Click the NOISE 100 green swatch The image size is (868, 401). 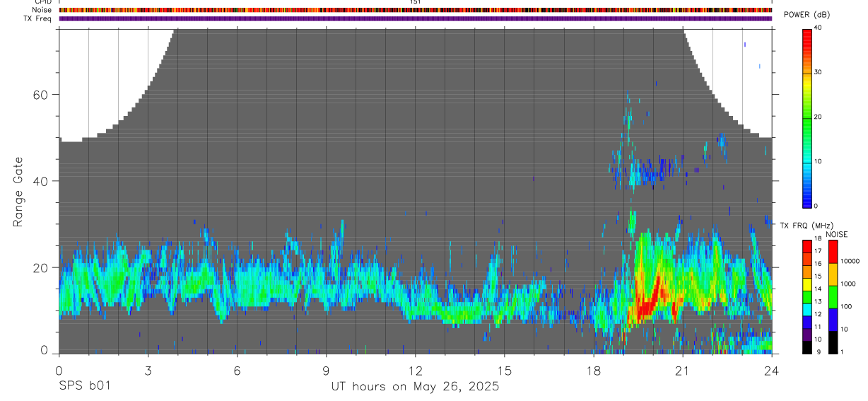(x=833, y=297)
